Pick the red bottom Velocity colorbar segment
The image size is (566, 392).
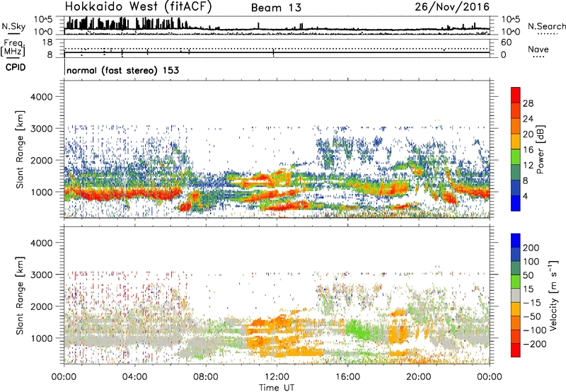click(516, 350)
